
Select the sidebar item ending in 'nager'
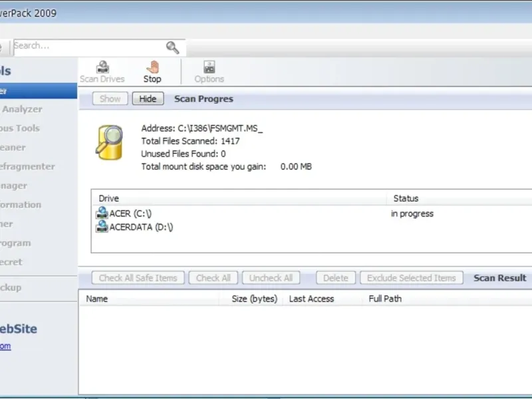[x=13, y=186]
